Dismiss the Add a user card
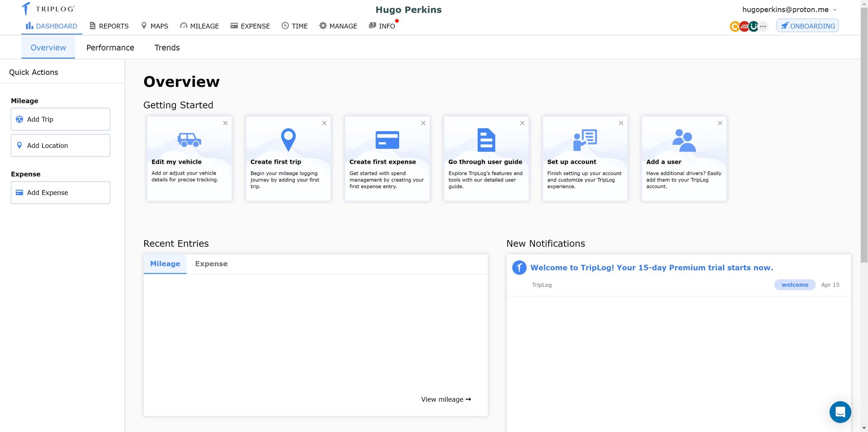Image resolution: width=868 pixels, height=432 pixels. click(720, 123)
